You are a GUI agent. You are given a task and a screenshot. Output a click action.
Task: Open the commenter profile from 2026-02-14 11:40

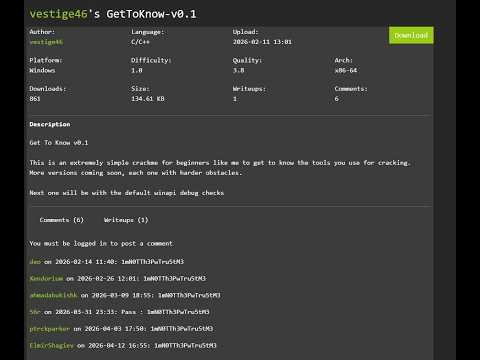[x=35, y=262]
